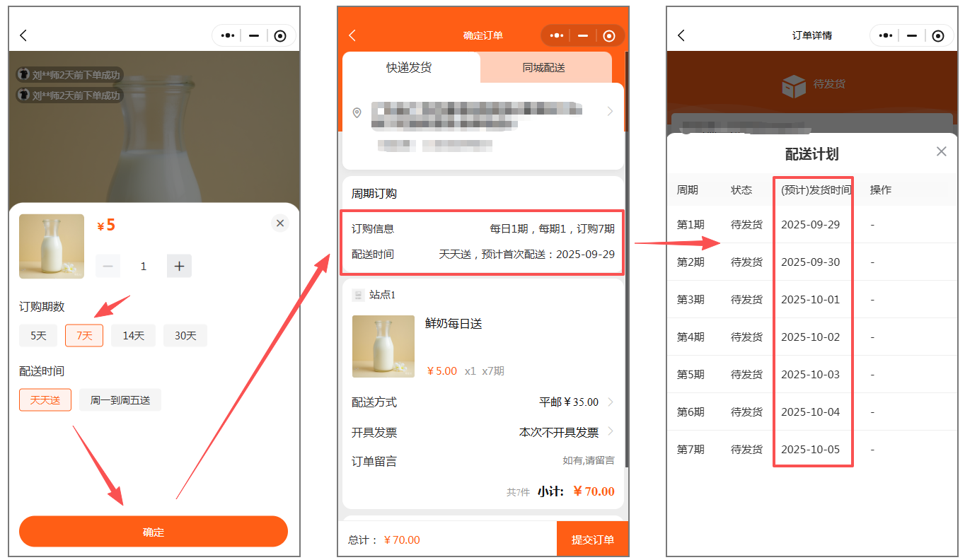This screenshot has width=965, height=560.
Task: Go back from the 订单详情 screen
Action: (681, 35)
